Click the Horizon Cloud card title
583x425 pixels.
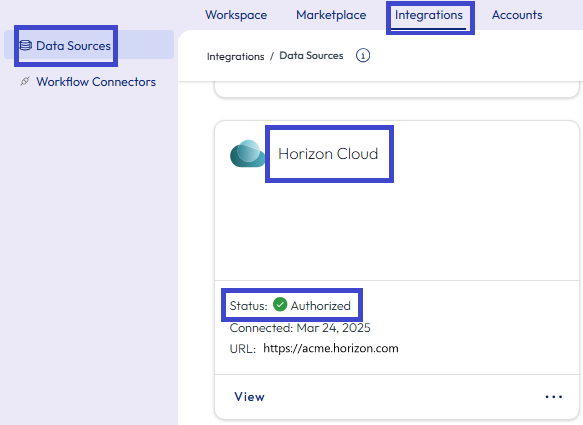[x=328, y=154]
